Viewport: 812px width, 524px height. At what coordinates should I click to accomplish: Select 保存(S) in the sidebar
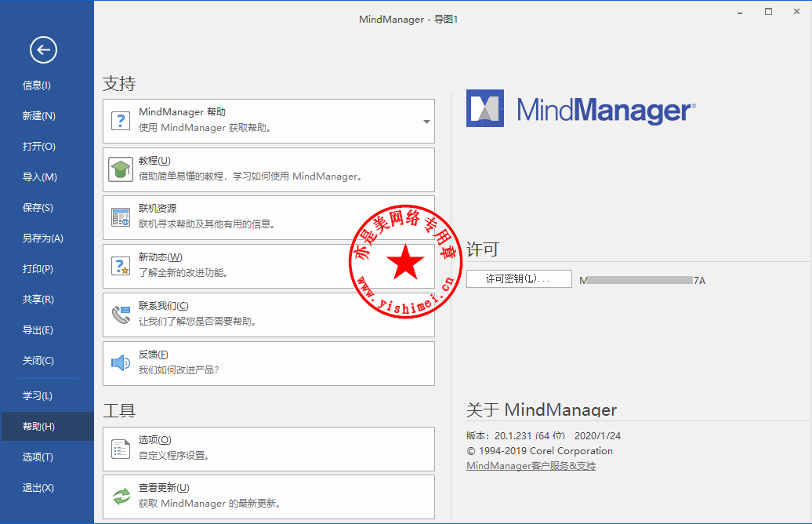coord(38,208)
